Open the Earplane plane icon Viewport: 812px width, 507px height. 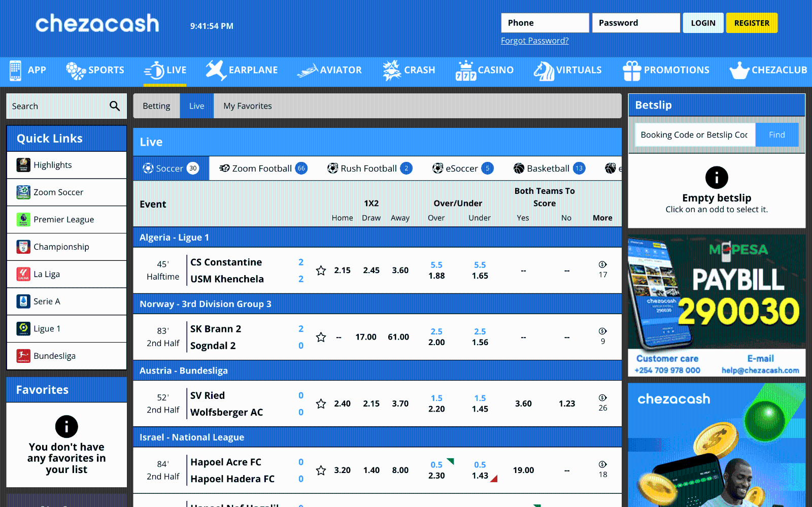pyautogui.click(x=216, y=70)
